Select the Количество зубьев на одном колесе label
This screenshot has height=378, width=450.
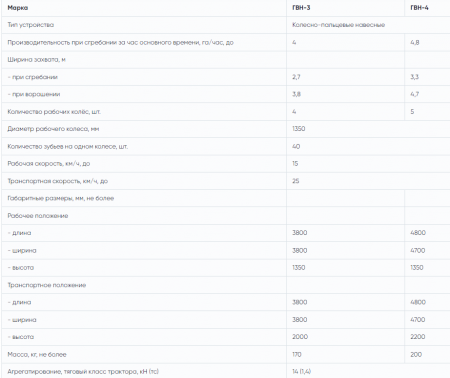pos(68,146)
